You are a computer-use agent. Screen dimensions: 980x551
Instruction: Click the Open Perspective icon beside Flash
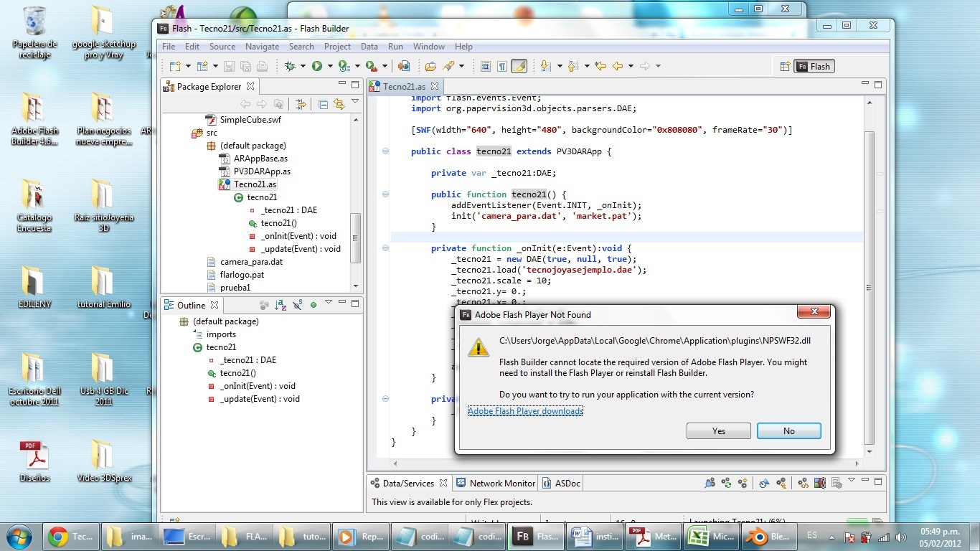[x=785, y=66]
